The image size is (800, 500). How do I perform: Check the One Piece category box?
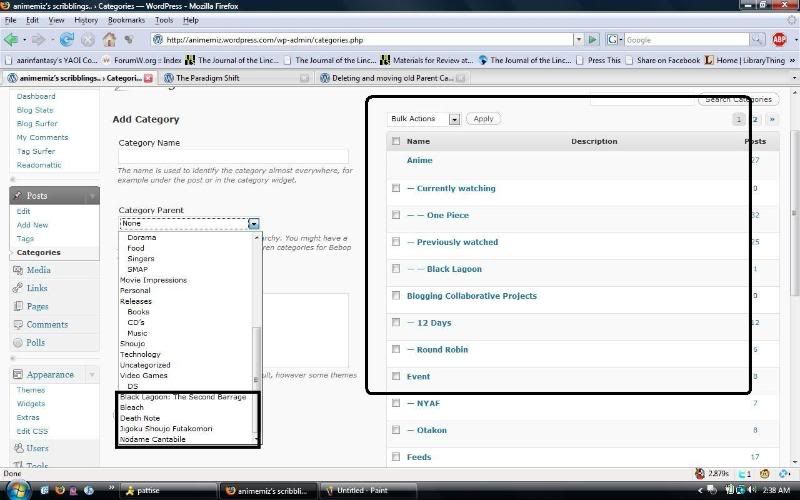pyautogui.click(x=396, y=215)
